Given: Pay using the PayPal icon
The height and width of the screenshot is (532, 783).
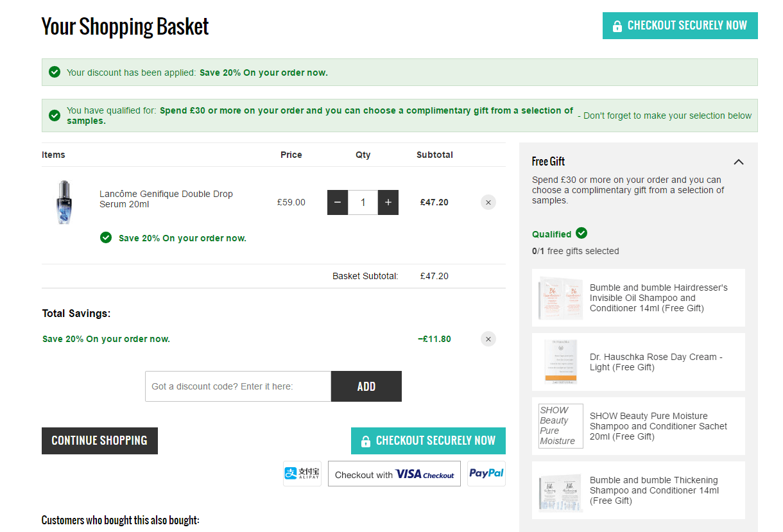Looking at the screenshot, I should click(486, 474).
